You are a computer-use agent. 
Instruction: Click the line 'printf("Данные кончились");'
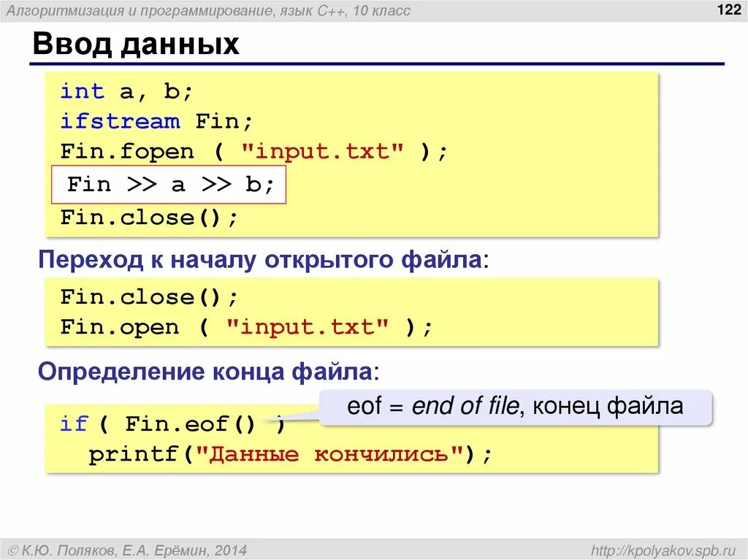pos(289,454)
